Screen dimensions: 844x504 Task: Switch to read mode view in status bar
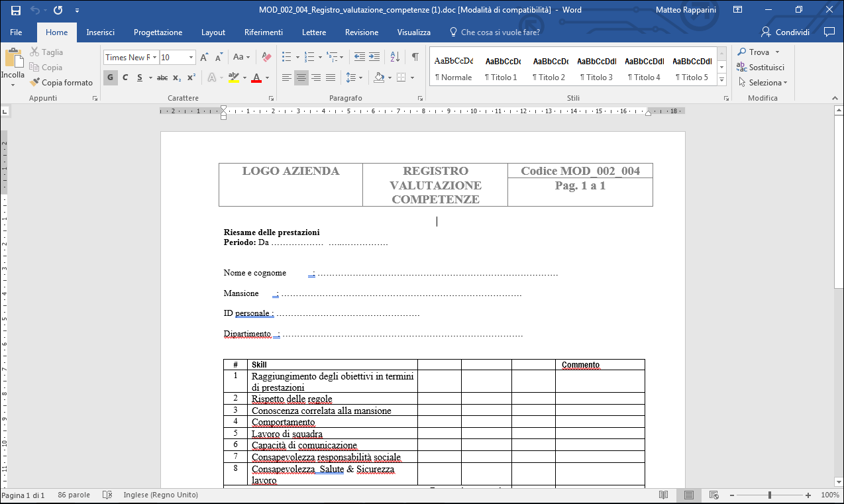[x=664, y=495]
